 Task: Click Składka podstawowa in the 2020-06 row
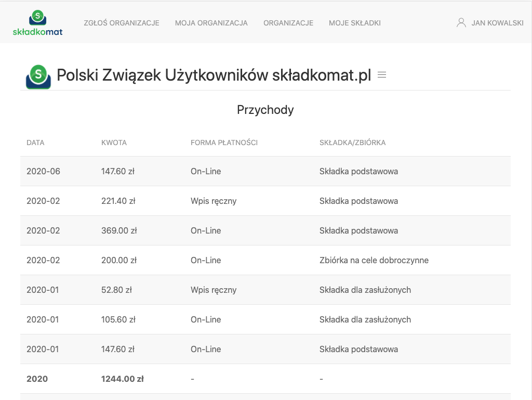(358, 171)
